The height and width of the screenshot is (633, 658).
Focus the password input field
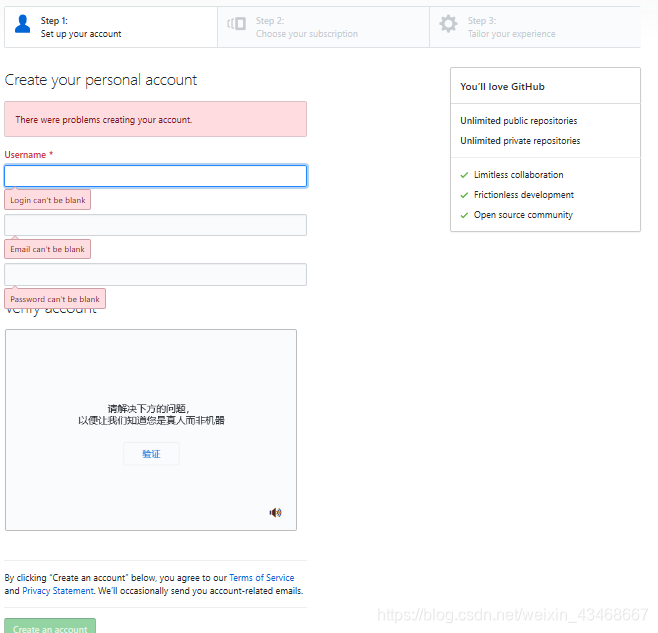point(156,275)
